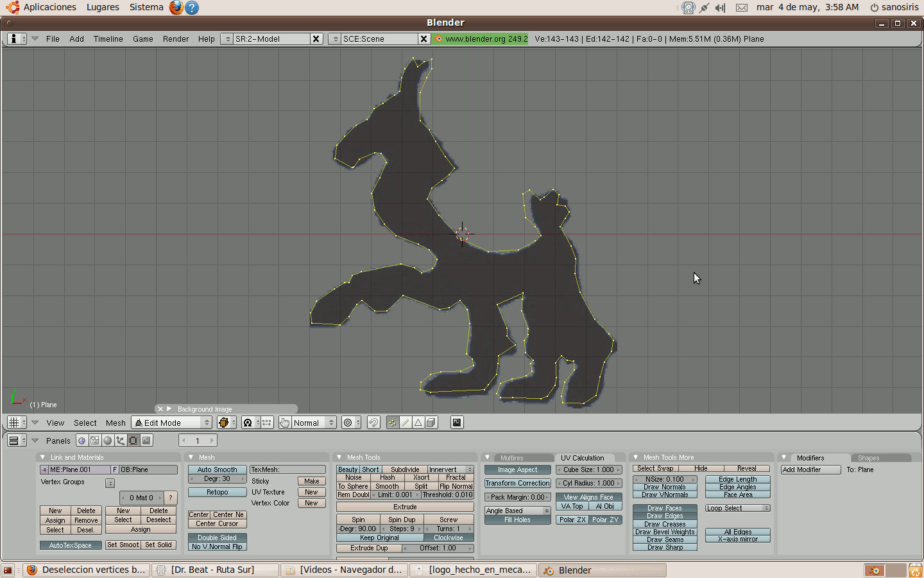Image resolution: width=924 pixels, height=578 pixels.
Task: Open the Scene context panel icon
Action: click(146, 441)
